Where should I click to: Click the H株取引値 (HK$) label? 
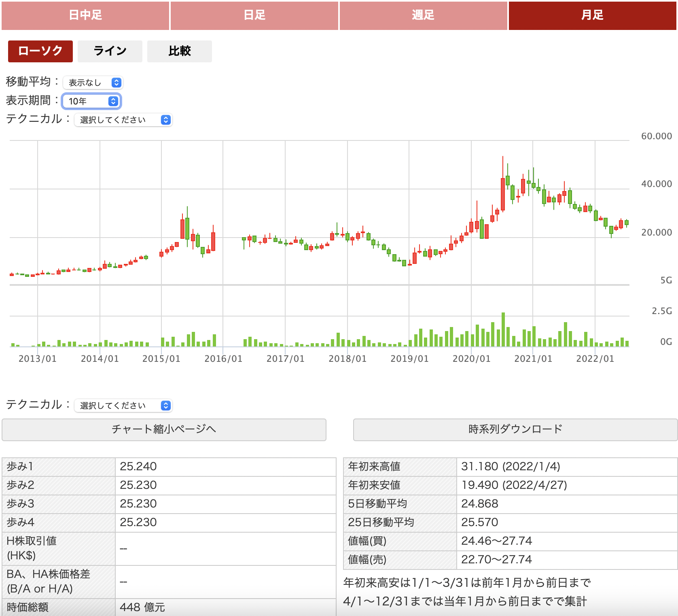tap(32, 548)
